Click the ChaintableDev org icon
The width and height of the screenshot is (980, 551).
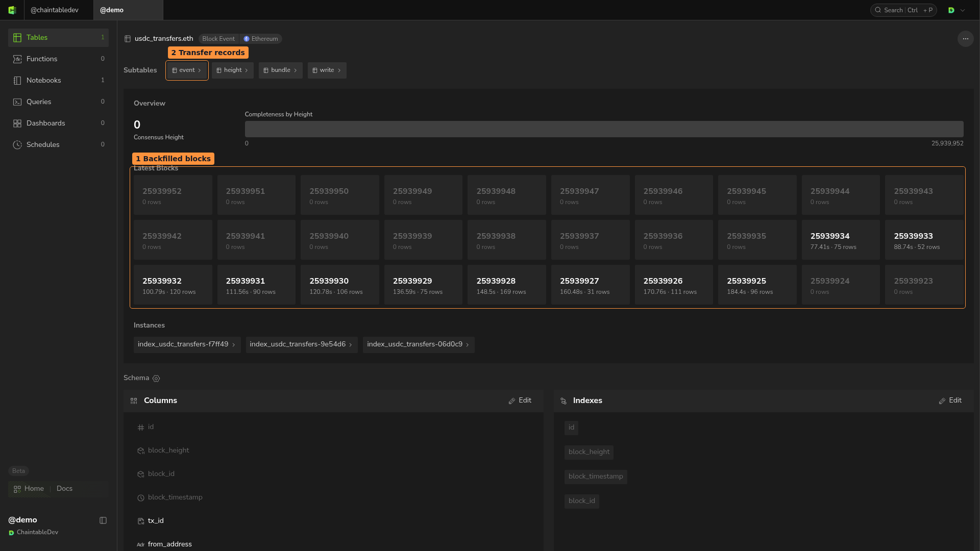11,533
